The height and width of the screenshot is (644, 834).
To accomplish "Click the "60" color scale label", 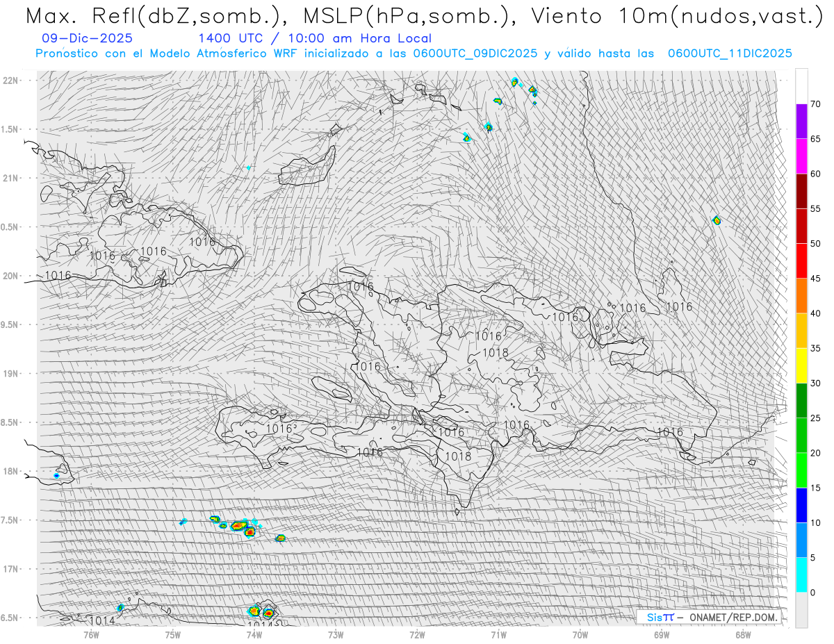I will 815,174.
